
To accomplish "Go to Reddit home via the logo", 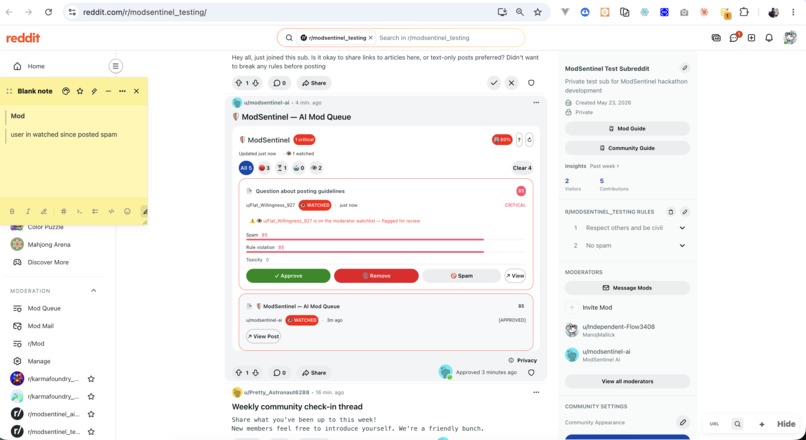I will 23,38.
